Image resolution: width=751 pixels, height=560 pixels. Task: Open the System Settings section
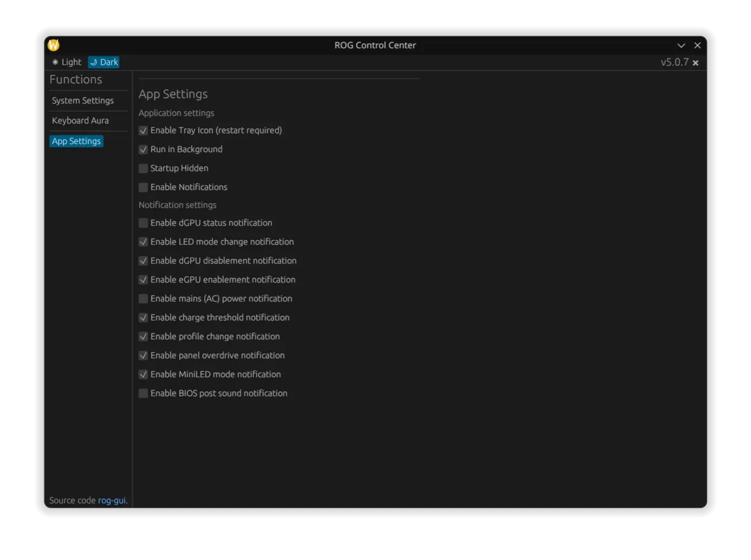pos(83,101)
